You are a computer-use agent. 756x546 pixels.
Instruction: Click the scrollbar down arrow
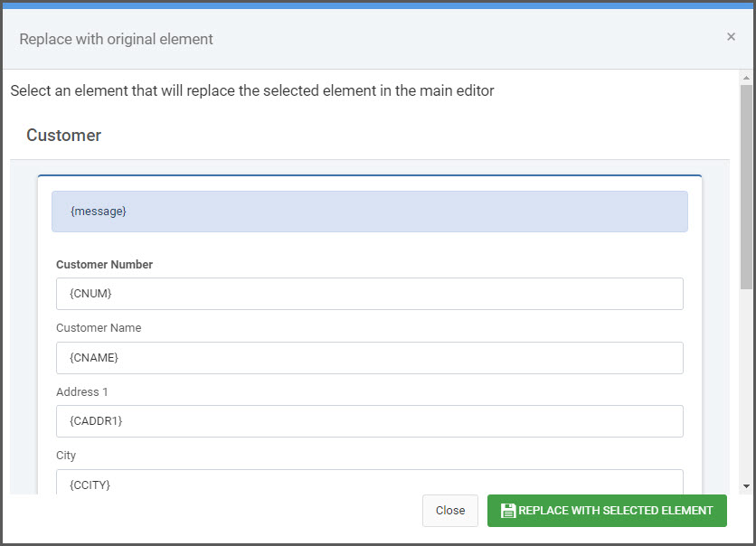coord(746,486)
